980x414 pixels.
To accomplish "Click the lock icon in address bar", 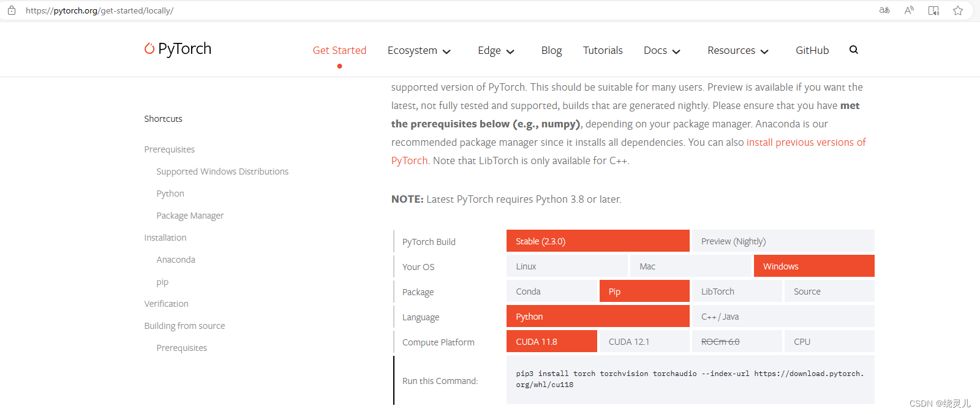I will 12,10.
